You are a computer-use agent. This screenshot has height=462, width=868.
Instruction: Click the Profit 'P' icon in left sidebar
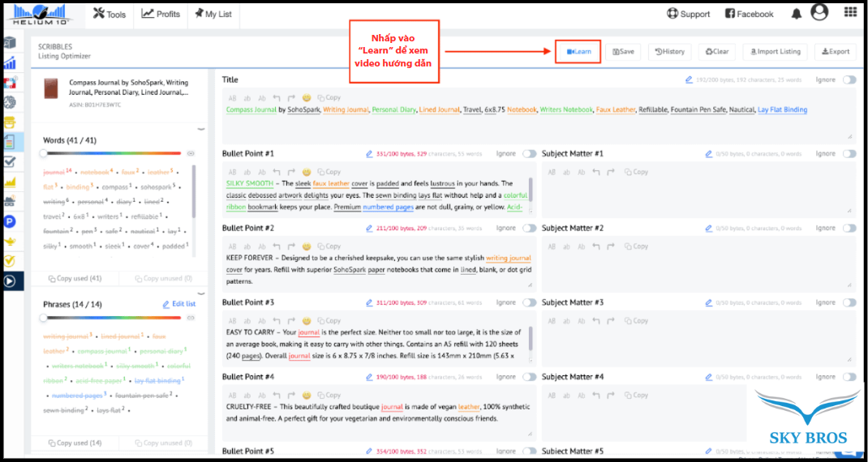[x=10, y=221]
